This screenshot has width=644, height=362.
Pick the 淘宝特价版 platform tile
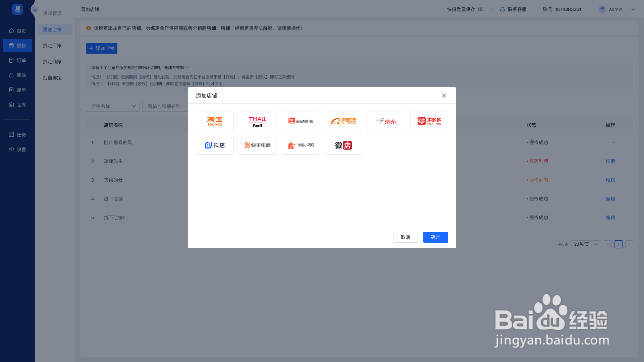click(x=301, y=121)
